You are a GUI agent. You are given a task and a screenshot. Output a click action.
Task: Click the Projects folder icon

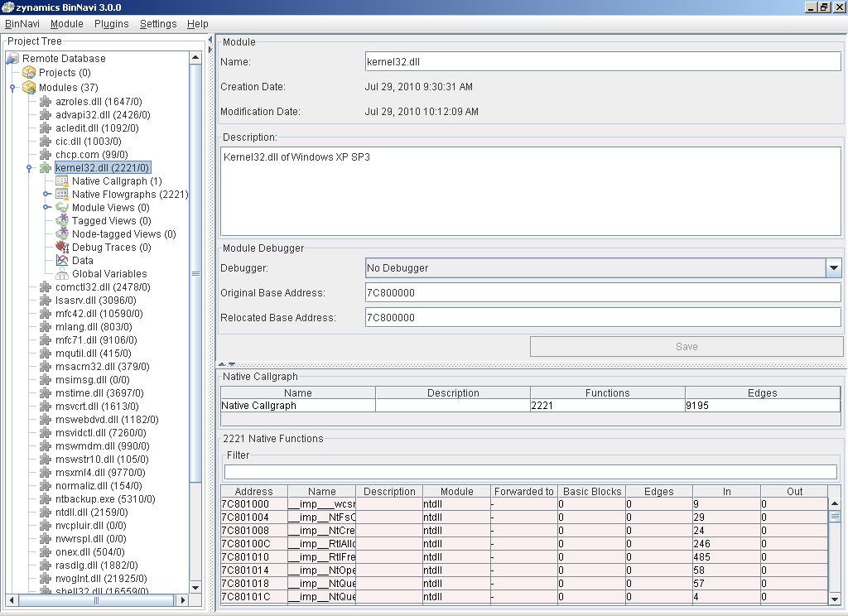29,73
